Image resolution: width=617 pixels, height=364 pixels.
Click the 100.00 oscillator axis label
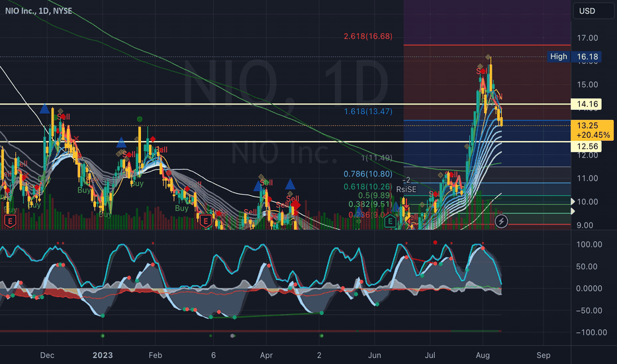589,244
